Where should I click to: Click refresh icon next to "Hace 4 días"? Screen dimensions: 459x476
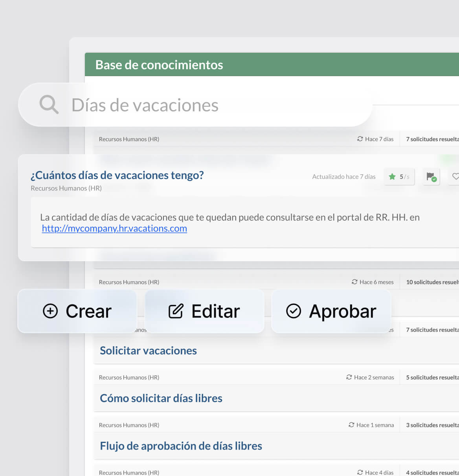pos(360,472)
